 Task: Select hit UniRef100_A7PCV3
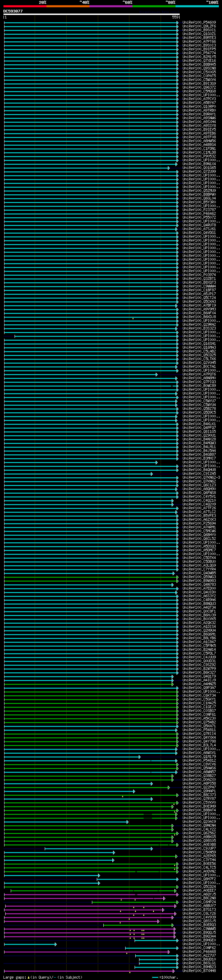pos(199,99)
